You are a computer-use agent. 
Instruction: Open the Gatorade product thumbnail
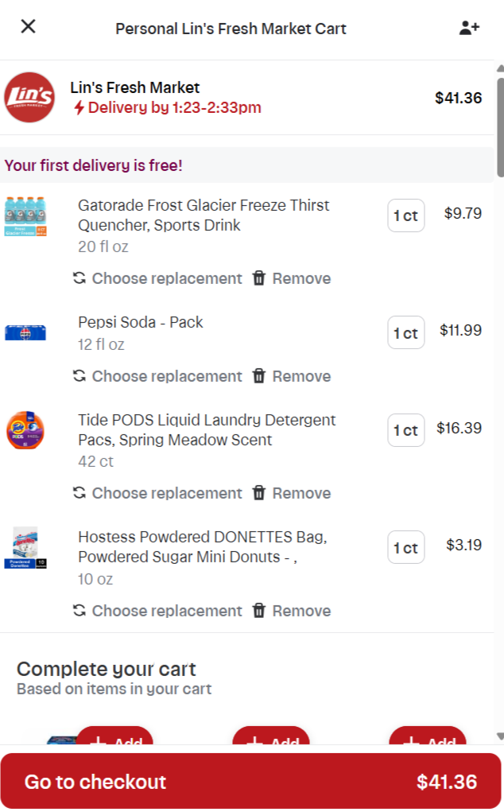coord(25,217)
